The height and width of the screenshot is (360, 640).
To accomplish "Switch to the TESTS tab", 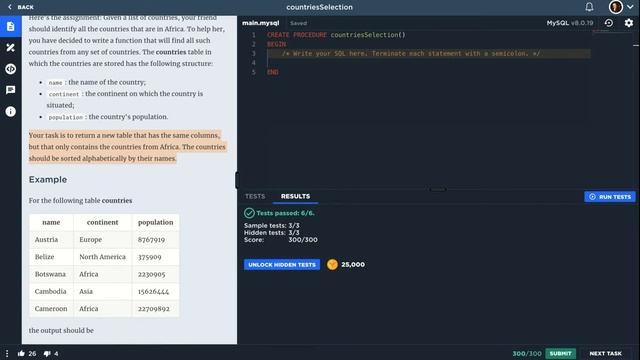I will click(255, 196).
